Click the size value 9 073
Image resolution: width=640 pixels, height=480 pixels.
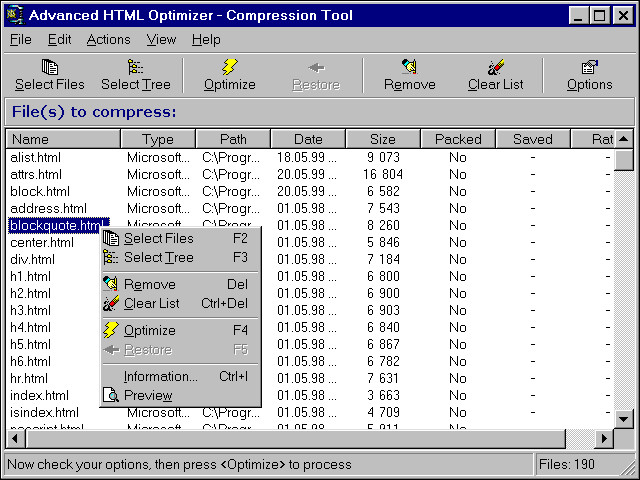383,157
